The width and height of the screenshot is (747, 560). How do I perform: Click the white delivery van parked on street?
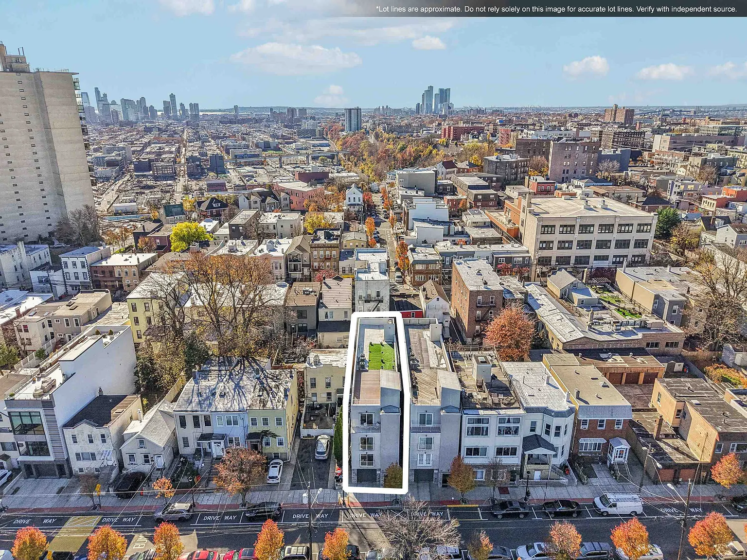(x=618, y=504)
